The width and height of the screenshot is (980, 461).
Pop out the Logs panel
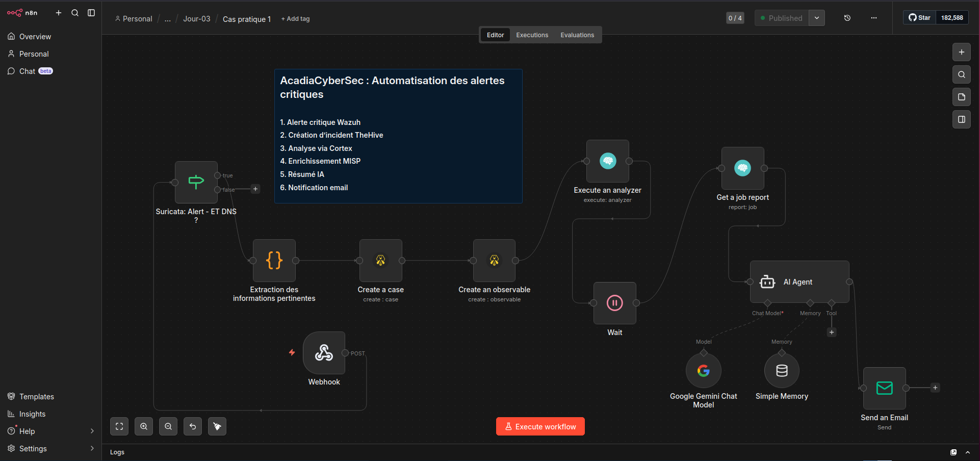click(953, 452)
